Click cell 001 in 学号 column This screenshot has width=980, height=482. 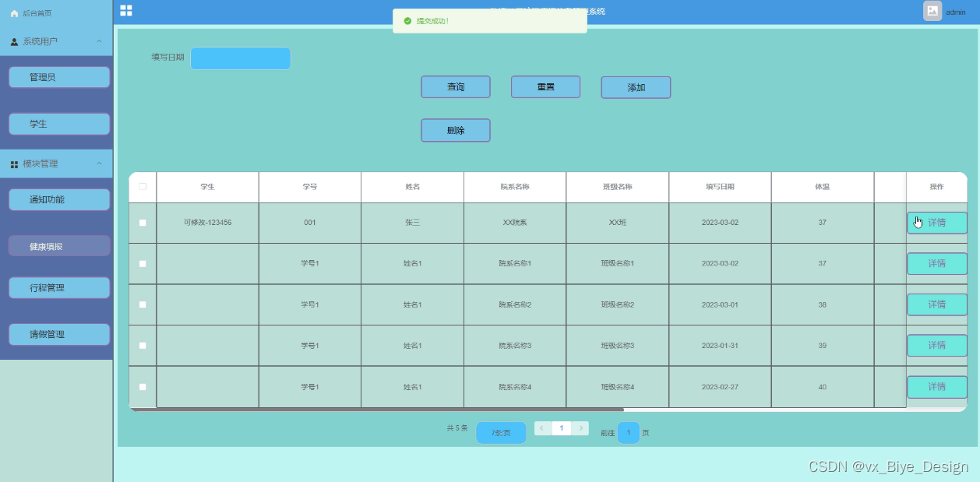coord(310,223)
